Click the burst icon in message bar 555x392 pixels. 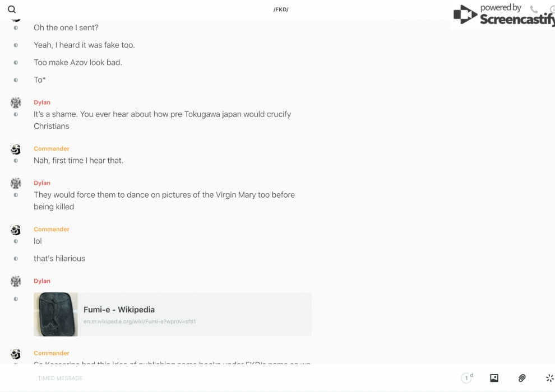coord(549,378)
